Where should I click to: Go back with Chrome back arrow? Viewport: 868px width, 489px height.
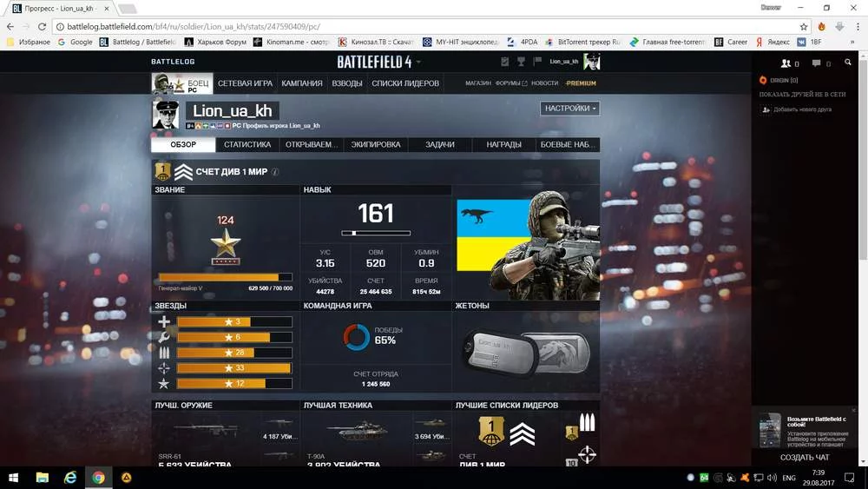point(10,27)
